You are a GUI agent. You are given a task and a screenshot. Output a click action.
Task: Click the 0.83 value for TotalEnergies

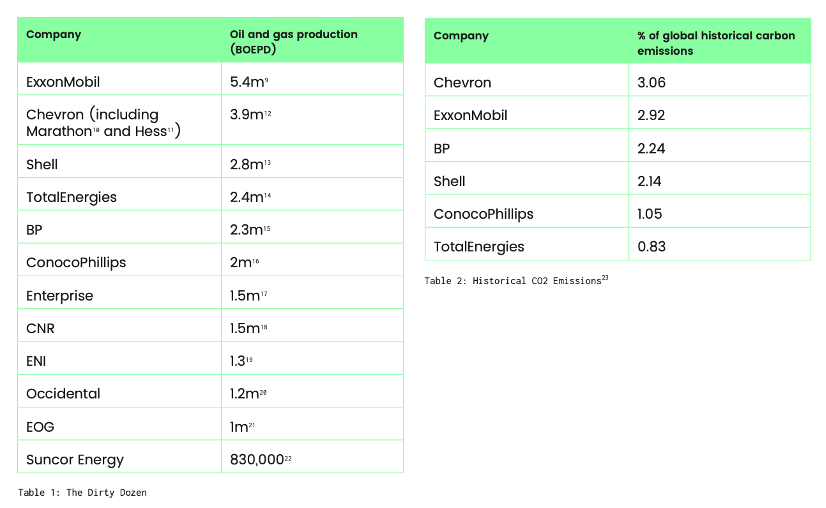651,246
